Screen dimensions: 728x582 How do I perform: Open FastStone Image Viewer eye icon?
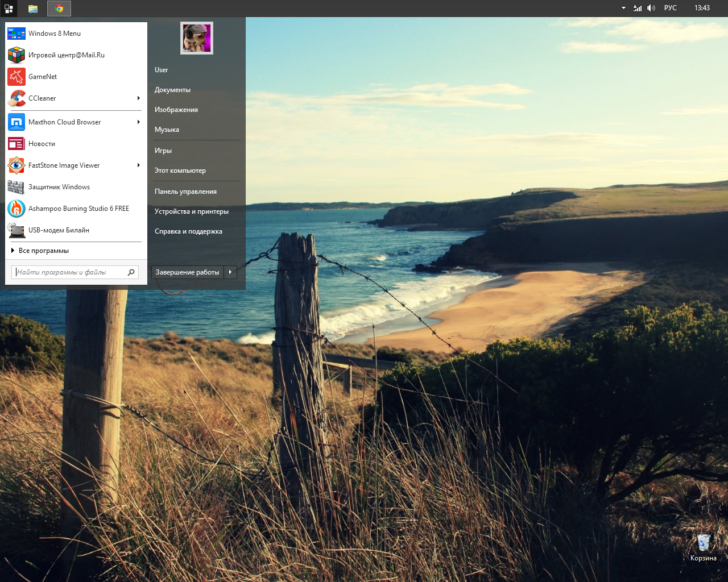16,165
